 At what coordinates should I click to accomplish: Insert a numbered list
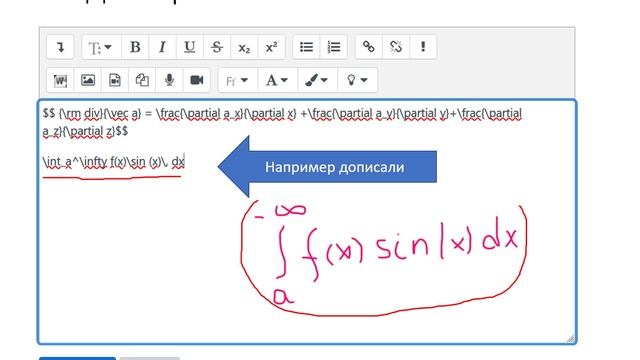(334, 47)
